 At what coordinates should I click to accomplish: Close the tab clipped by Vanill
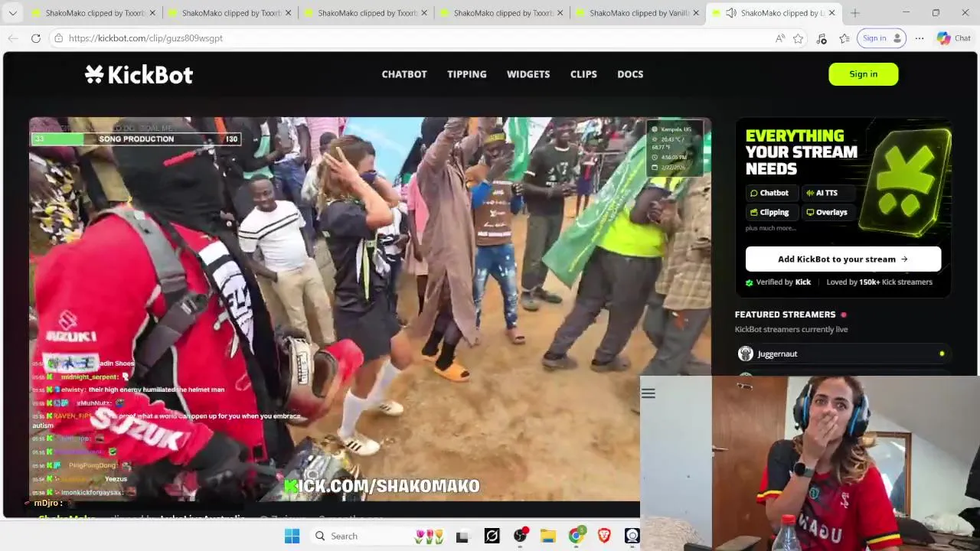[696, 13]
